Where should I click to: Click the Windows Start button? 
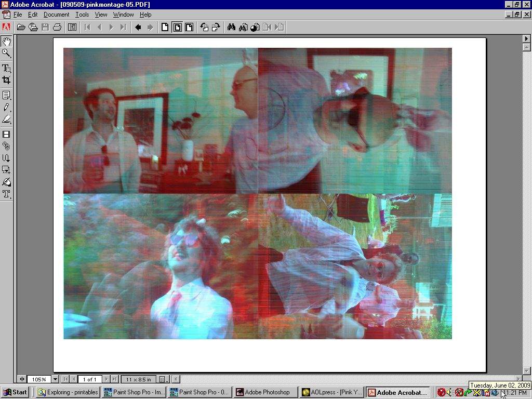click(x=15, y=392)
